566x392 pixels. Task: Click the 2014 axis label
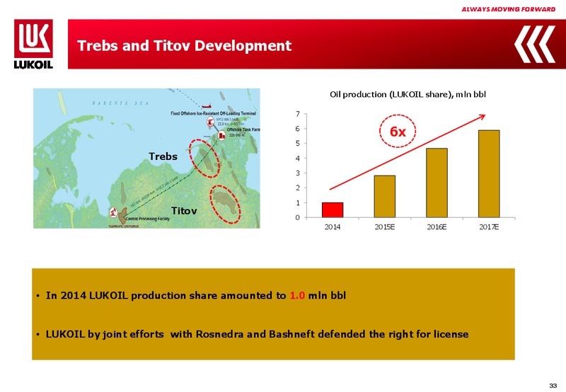click(332, 227)
